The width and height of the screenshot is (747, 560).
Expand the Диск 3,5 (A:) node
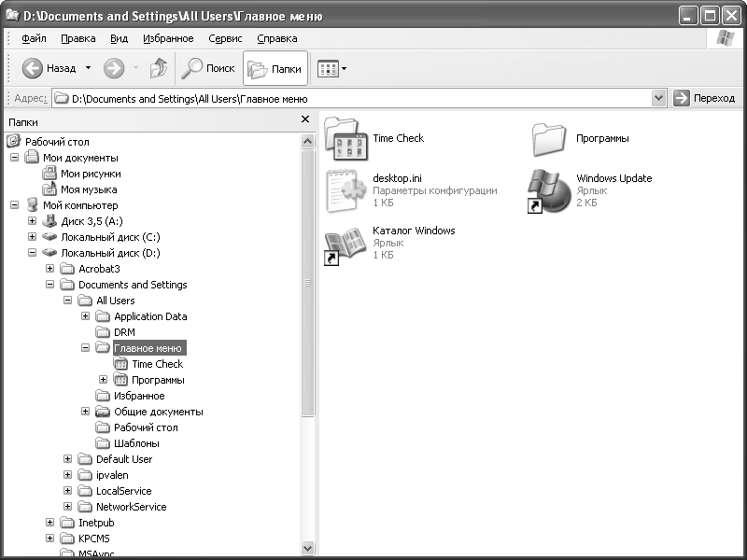pos(32,220)
